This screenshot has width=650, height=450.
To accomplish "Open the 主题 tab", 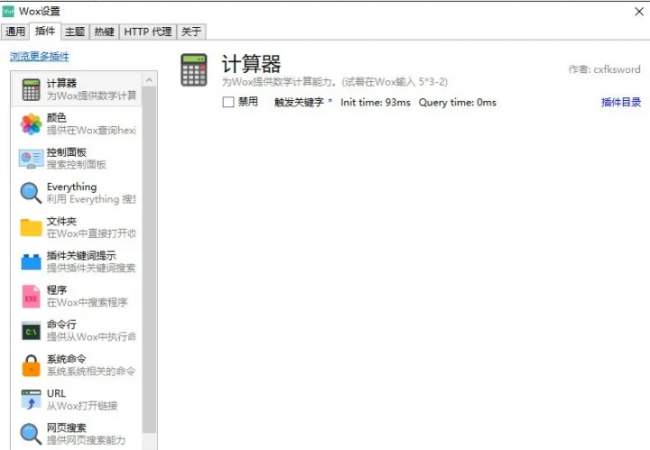I will pos(75,31).
